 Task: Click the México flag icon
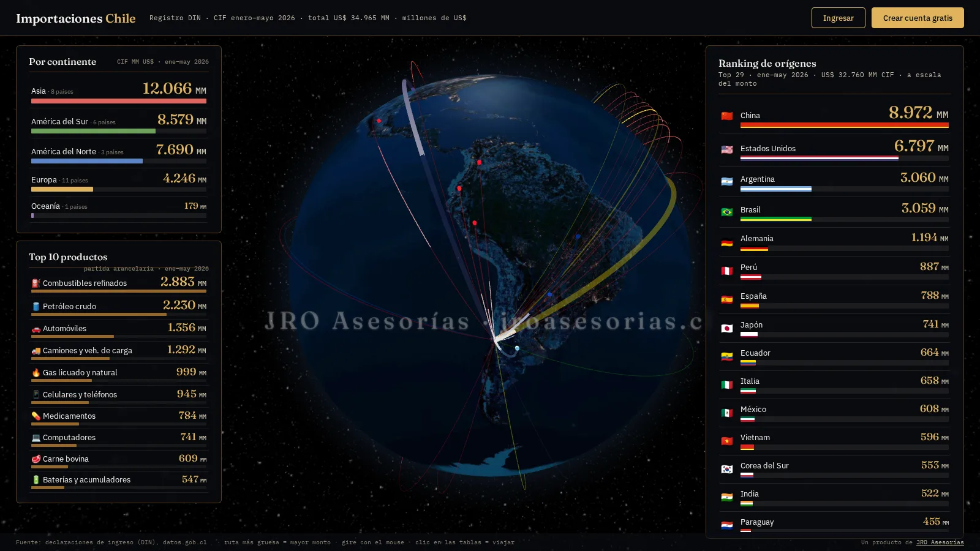coord(727,413)
